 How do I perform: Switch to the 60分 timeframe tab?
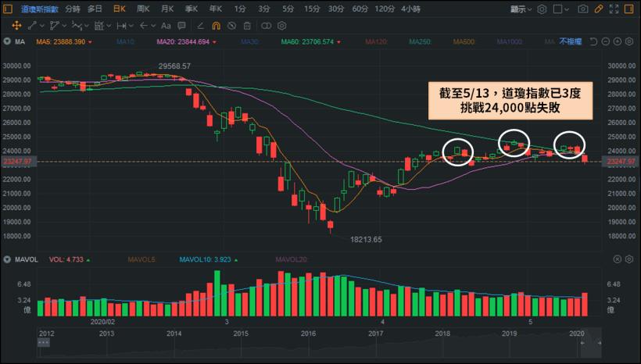tap(360, 9)
